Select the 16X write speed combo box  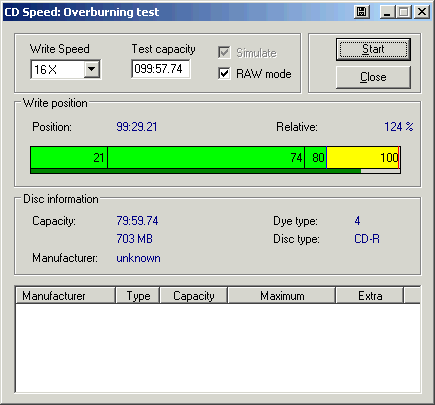pos(66,69)
